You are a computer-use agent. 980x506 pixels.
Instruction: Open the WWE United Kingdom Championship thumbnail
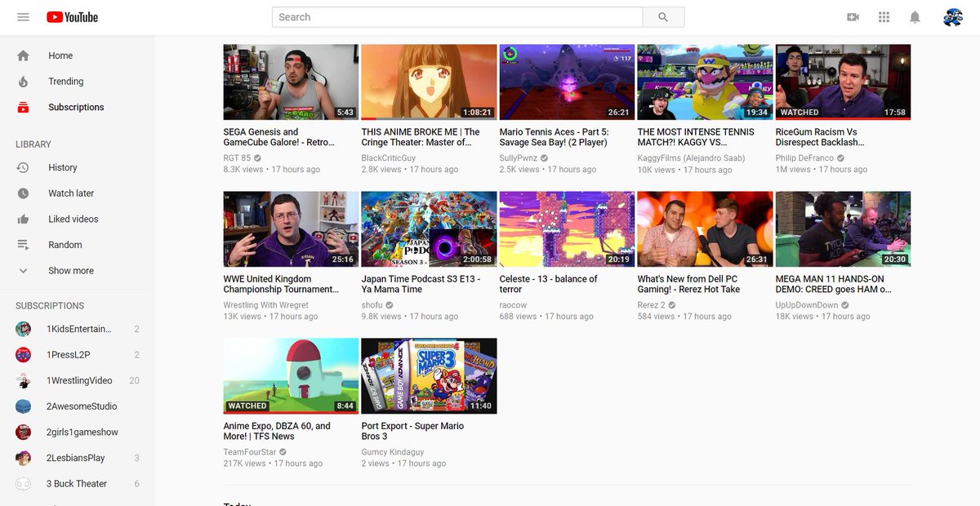[291, 229]
